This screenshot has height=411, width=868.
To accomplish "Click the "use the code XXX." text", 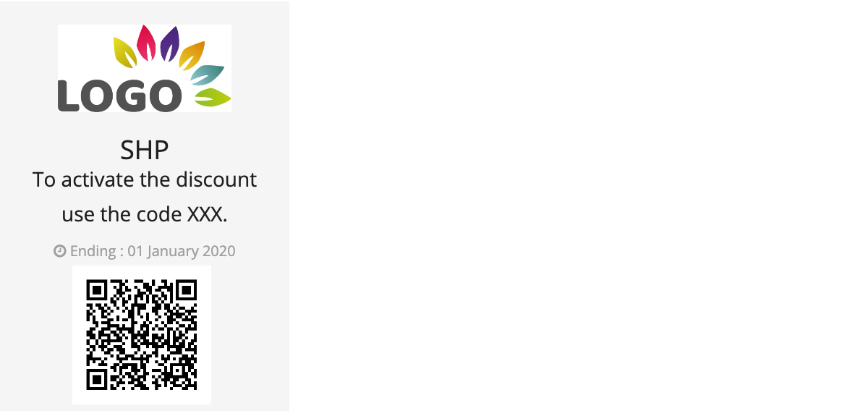I will click(x=145, y=214).
